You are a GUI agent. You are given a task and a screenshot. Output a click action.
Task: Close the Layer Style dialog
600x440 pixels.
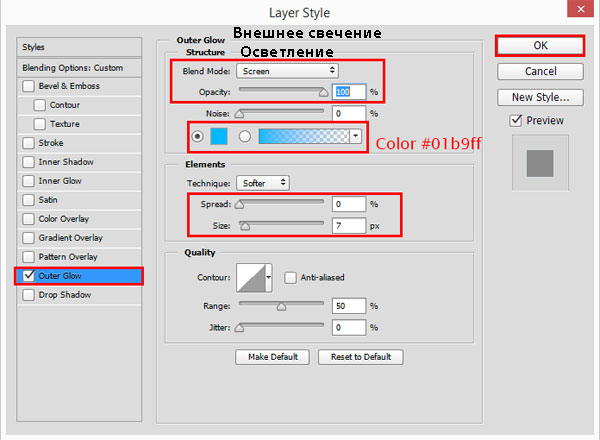pos(580,9)
